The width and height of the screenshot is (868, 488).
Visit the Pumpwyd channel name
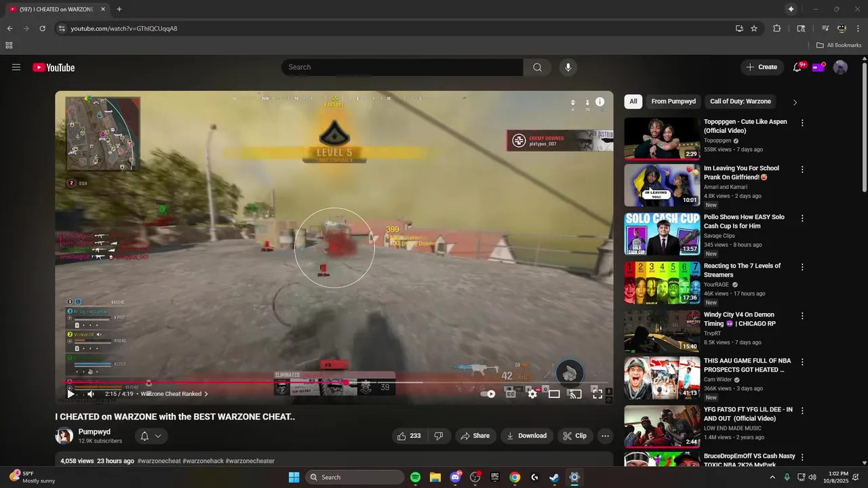click(94, 432)
